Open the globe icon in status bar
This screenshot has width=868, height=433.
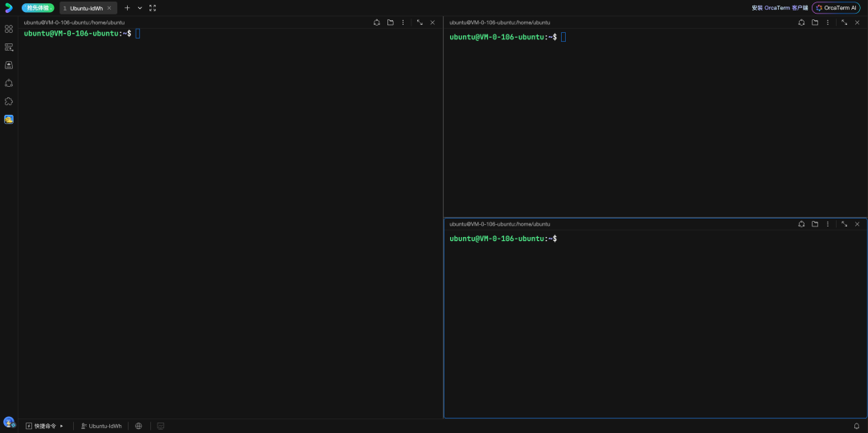(139, 426)
